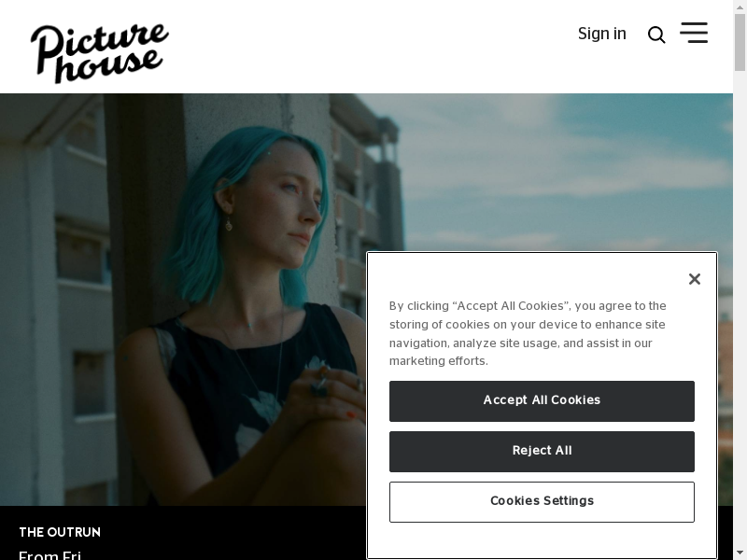Accept All Cookies in the banner
This screenshot has width=747, height=560.
(542, 401)
